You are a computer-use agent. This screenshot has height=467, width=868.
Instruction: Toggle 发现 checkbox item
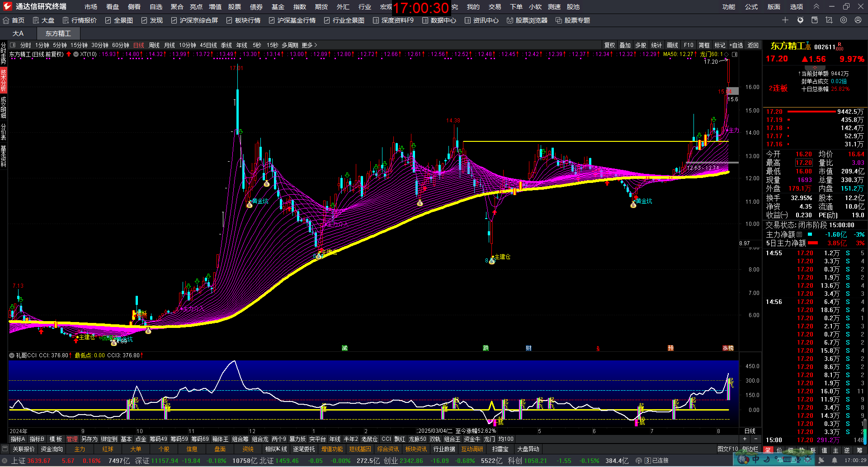[x=152, y=20]
